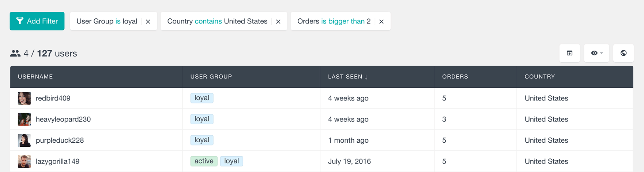Edit the User Group is loyal filter
Image resolution: width=644 pixels, height=172 pixels.
(107, 21)
